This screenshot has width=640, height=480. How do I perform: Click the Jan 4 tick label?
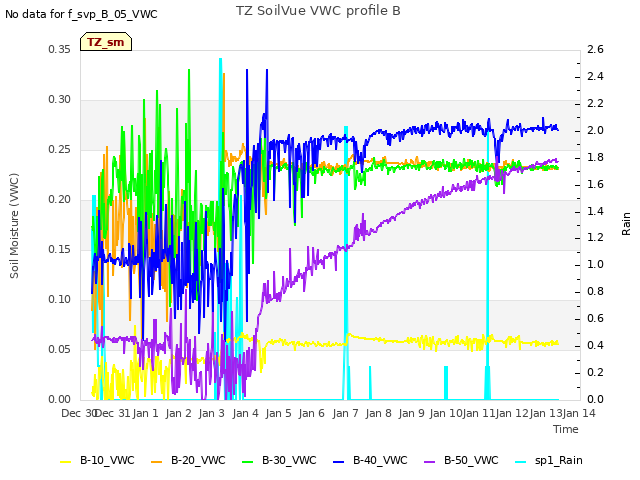tap(245, 413)
